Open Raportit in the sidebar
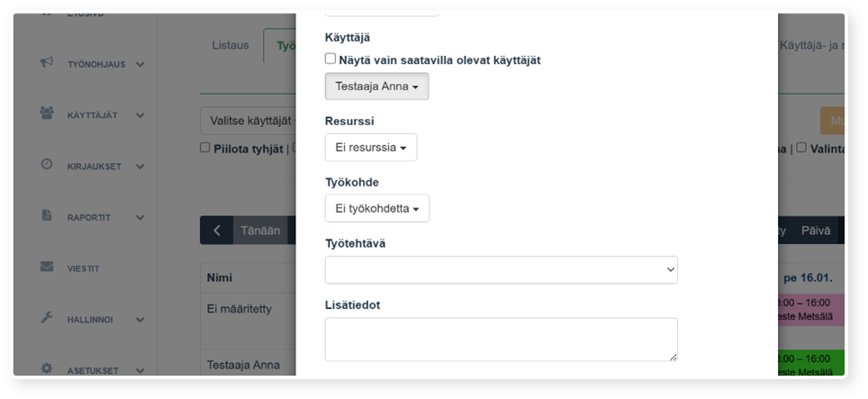This screenshot has height=399, width=868. [x=89, y=217]
